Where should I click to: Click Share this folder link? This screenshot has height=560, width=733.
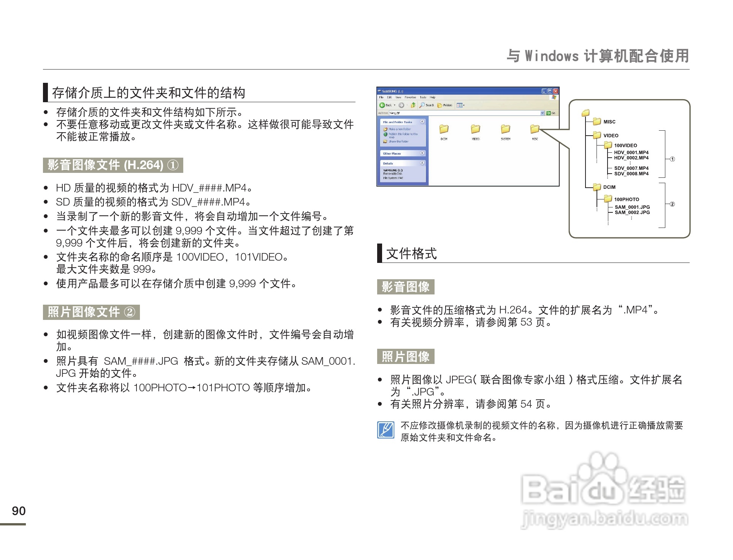point(398,141)
